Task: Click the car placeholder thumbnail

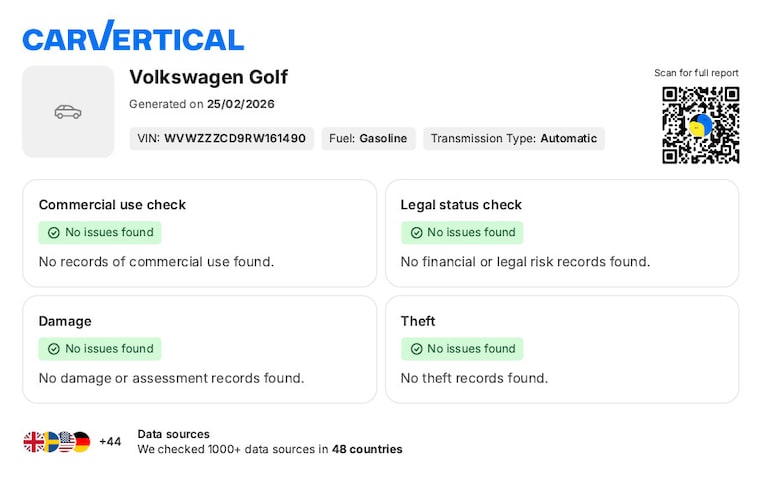Action: pos(68,112)
